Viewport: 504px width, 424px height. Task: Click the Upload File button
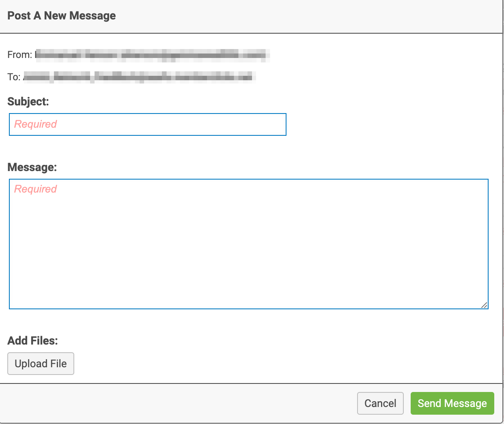click(x=41, y=364)
